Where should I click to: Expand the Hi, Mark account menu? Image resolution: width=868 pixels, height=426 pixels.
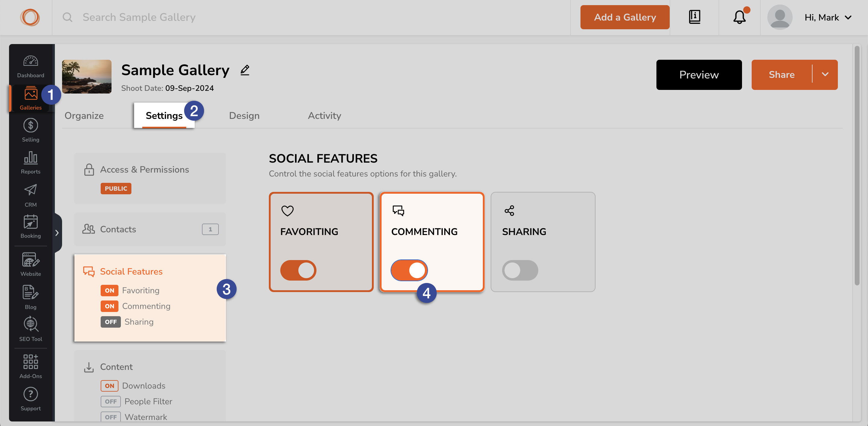pyautogui.click(x=828, y=17)
